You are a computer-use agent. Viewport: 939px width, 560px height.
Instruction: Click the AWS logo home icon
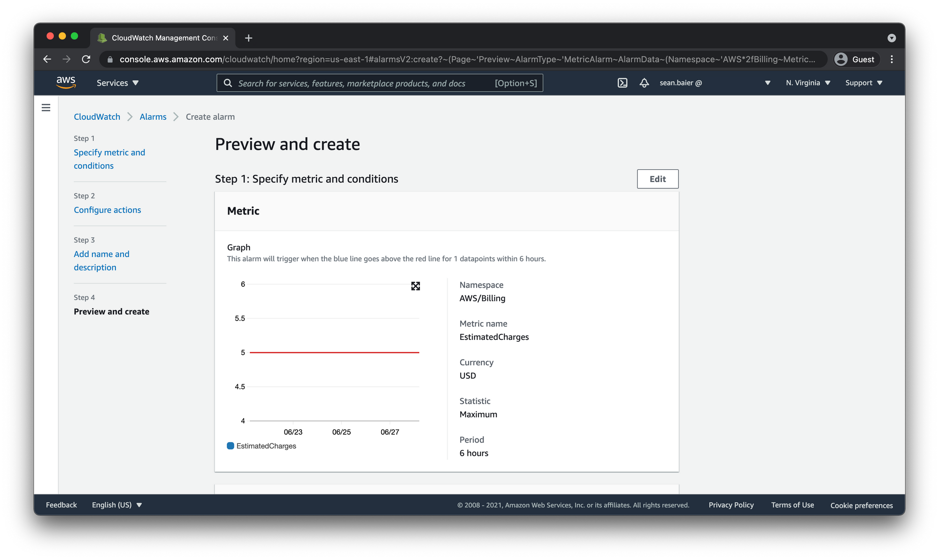(x=66, y=83)
